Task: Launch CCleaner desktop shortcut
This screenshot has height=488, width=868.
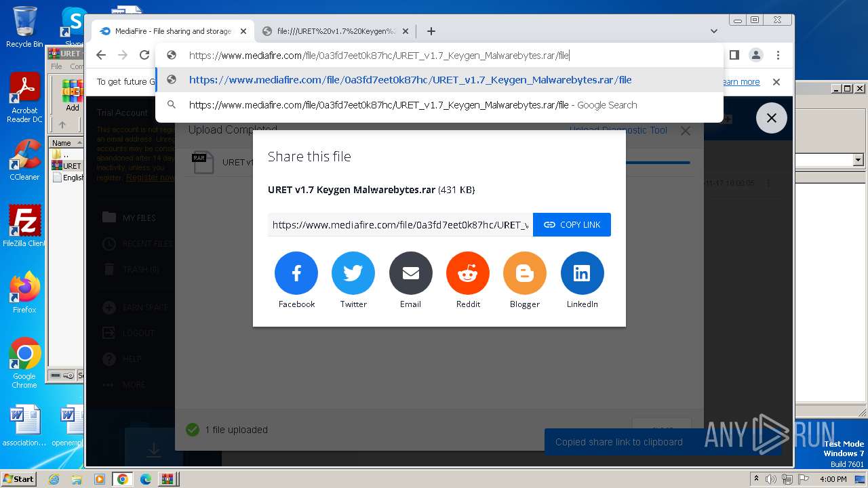Action: tap(24, 160)
